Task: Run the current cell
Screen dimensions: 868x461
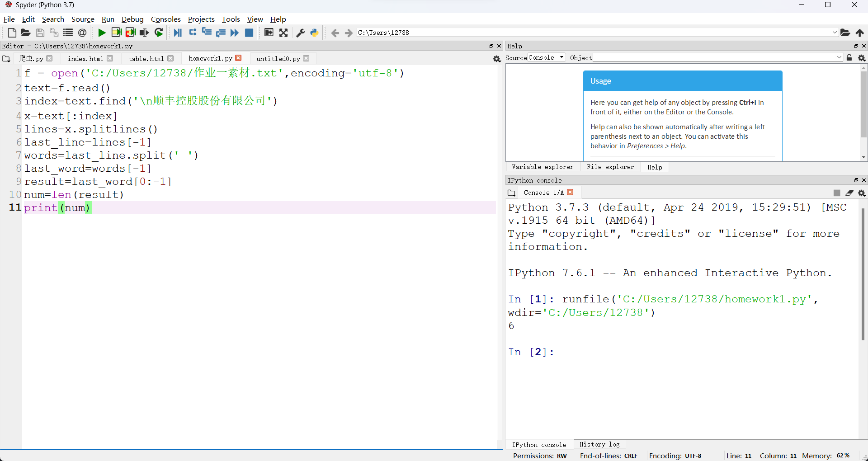Action: coord(116,33)
